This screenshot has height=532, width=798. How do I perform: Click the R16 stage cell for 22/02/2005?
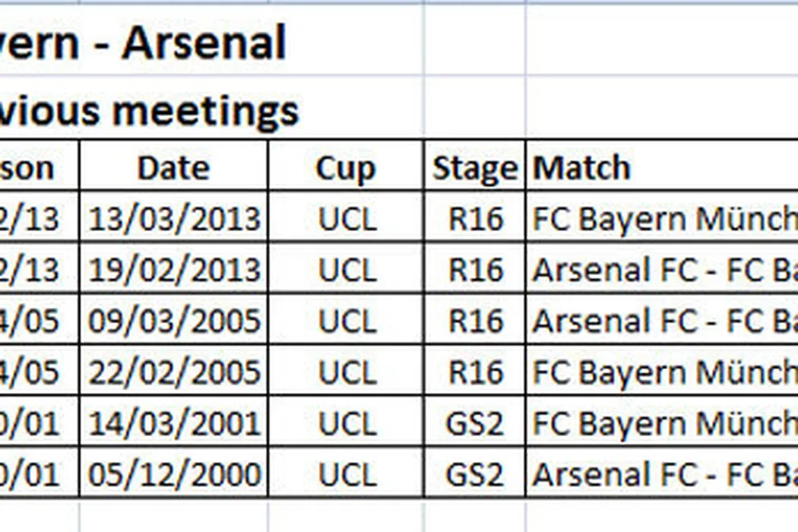click(476, 372)
